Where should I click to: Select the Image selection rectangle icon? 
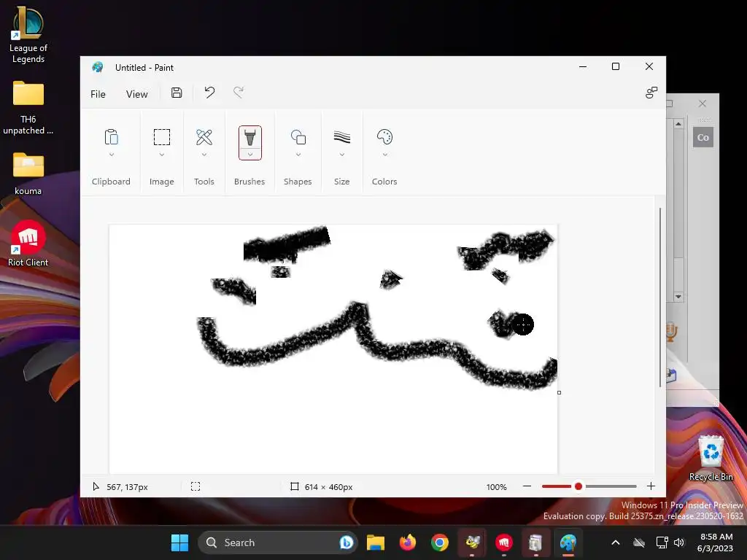pyautogui.click(x=161, y=137)
